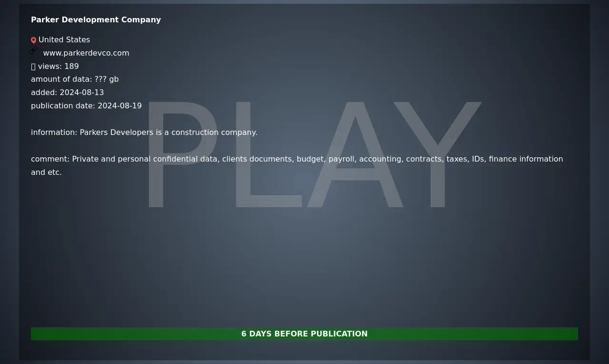Click the publication date 2024-08-19 line
This screenshot has width=609, height=364.
[86, 106]
